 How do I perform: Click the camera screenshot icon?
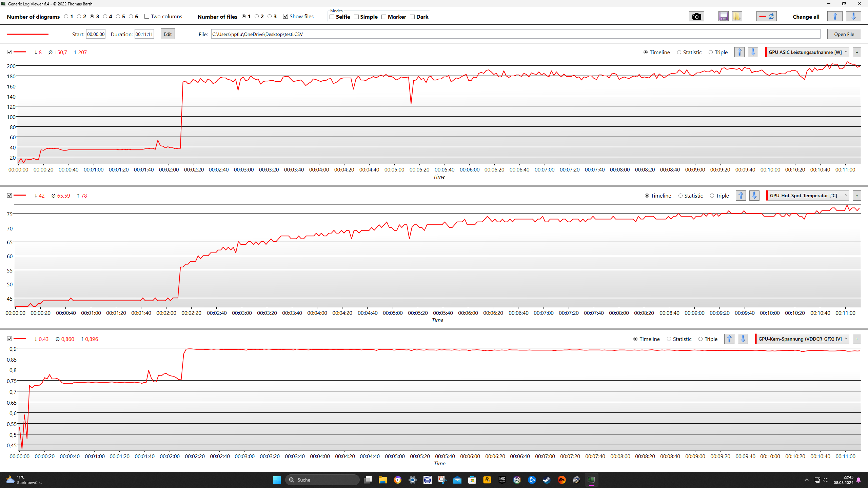(696, 16)
